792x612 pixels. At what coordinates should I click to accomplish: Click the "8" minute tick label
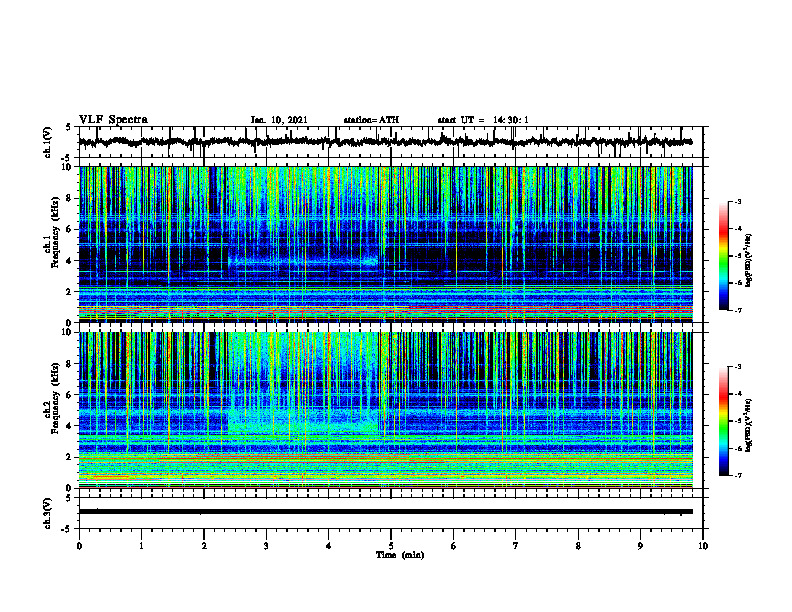tap(578, 546)
